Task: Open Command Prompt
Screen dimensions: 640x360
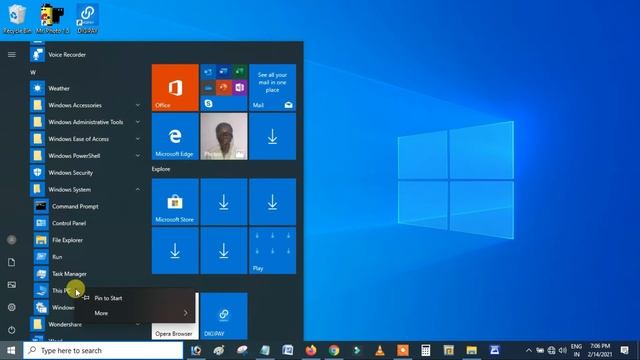Action: (88, 207)
